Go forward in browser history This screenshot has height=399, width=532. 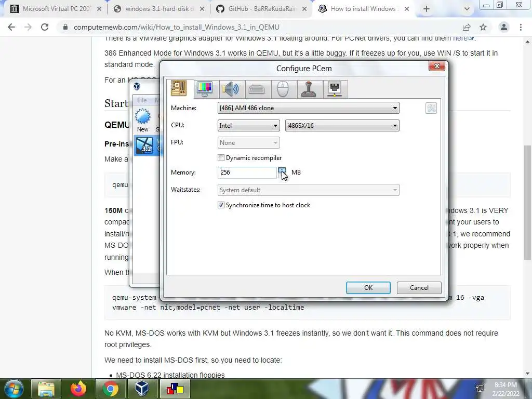tap(28, 27)
